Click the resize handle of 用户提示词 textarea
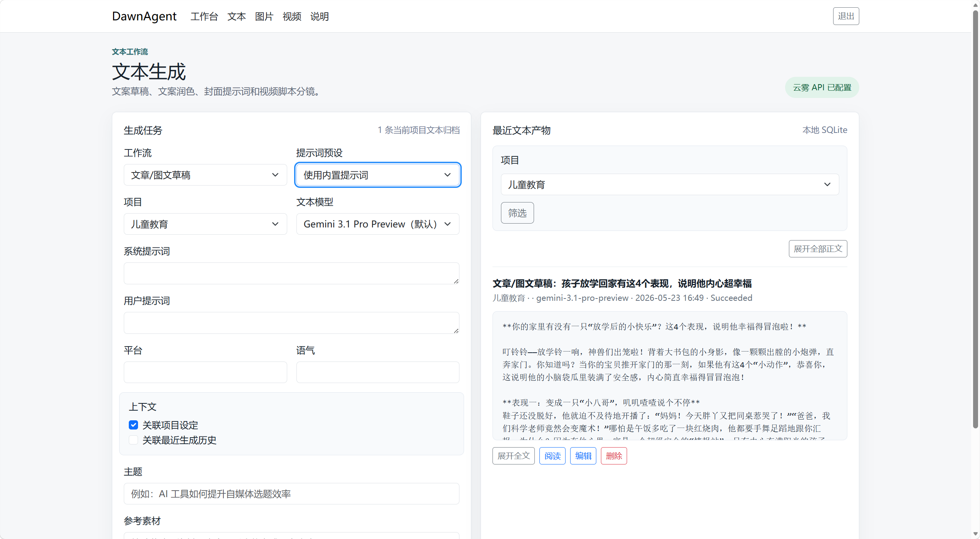 click(456, 331)
